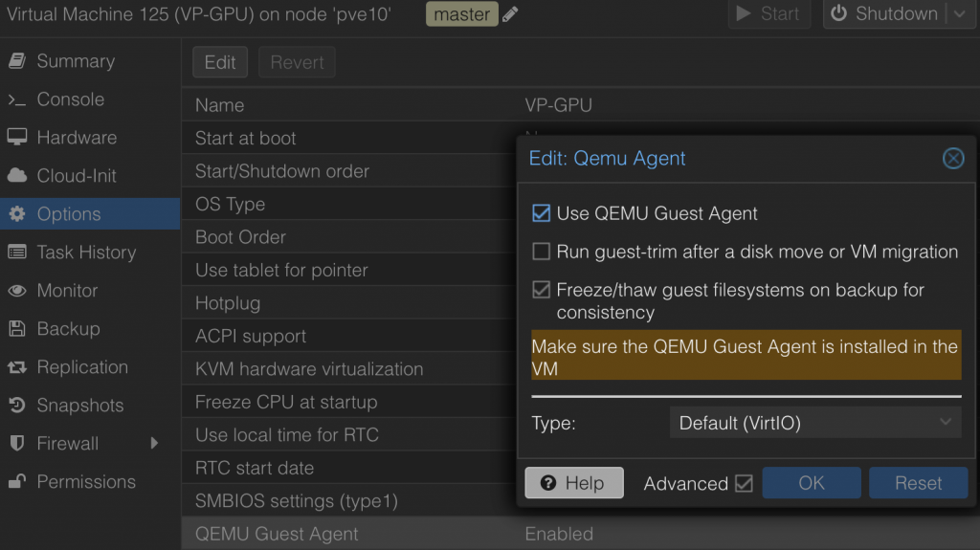
Task: Toggle Freeze/thaw guest filesystems checkbox
Action: point(542,290)
